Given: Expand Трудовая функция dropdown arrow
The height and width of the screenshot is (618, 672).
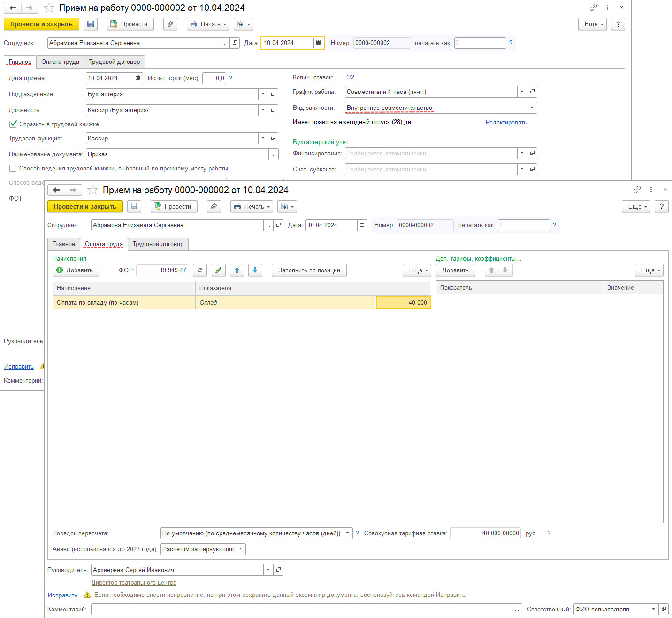Looking at the screenshot, I should point(263,138).
